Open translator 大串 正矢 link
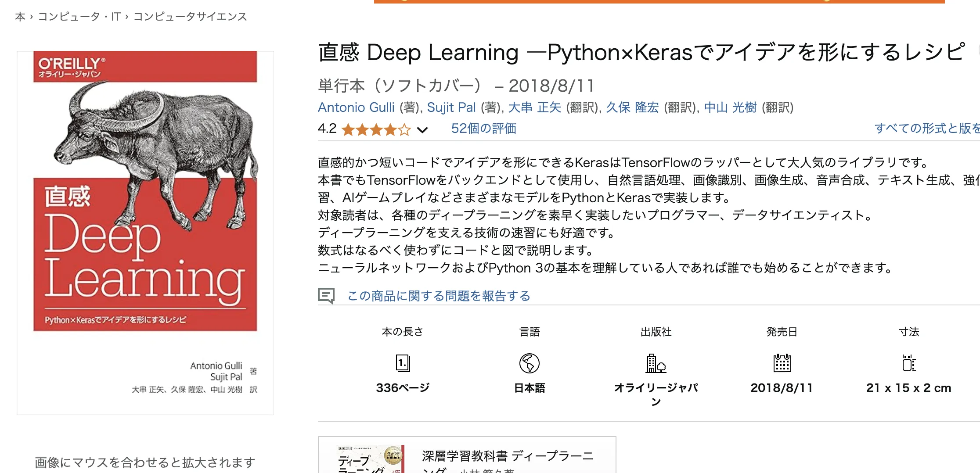Image resolution: width=980 pixels, height=473 pixels. [534, 107]
